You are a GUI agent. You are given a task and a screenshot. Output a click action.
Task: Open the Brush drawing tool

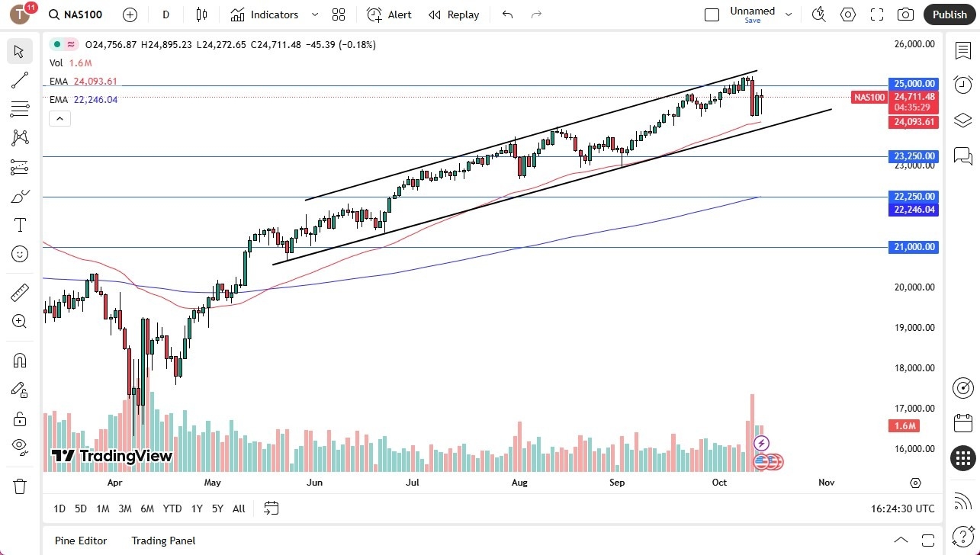[19, 196]
